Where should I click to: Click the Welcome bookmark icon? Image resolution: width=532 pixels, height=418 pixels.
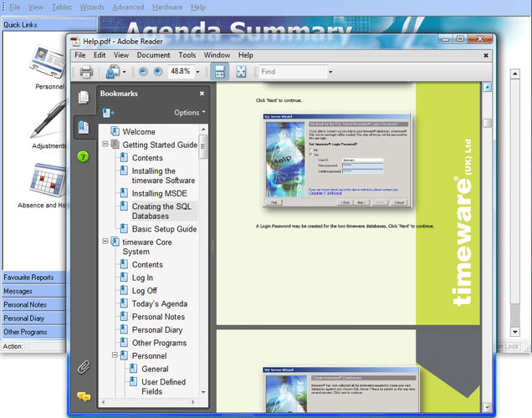pyautogui.click(x=115, y=131)
